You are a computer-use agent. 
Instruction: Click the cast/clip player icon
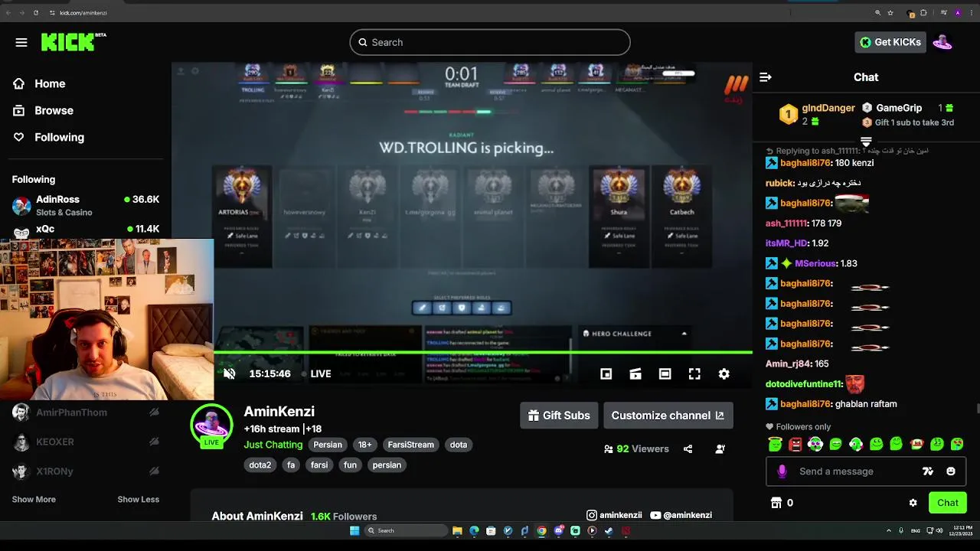tap(635, 373)
